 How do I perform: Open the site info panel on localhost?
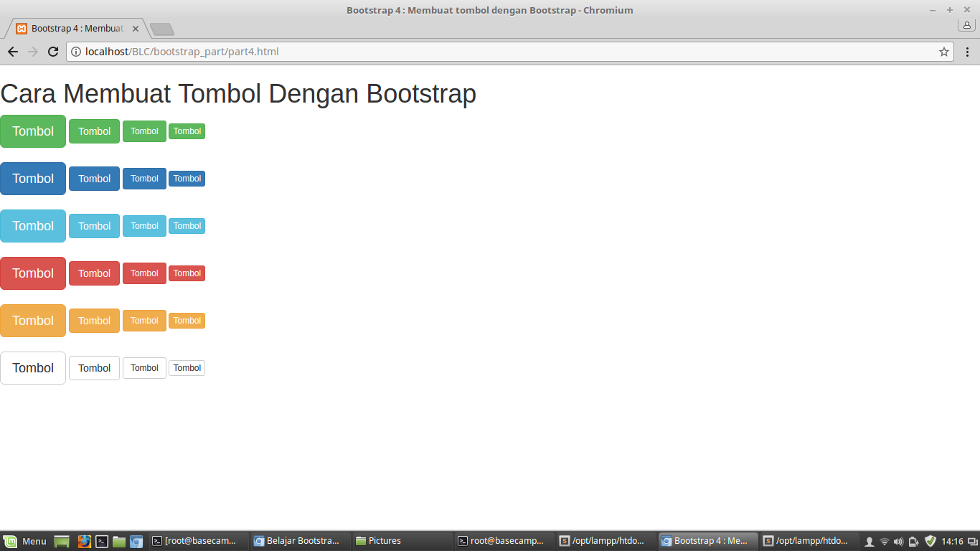click(76, 52)
